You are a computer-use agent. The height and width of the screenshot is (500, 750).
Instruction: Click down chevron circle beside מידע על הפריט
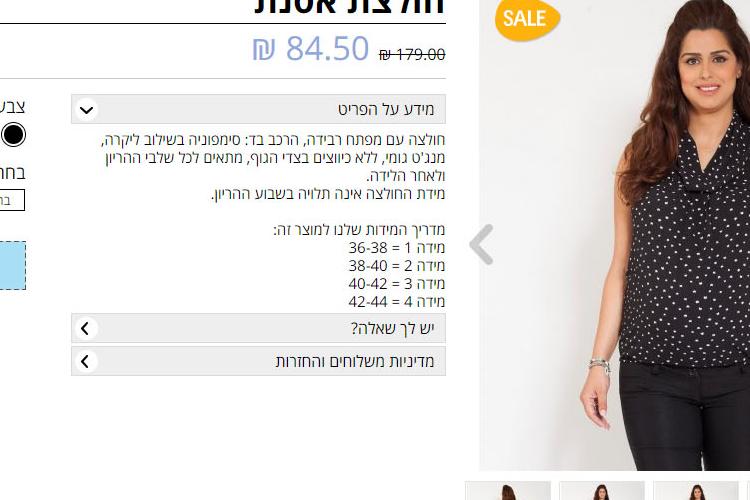click(87, 110)
